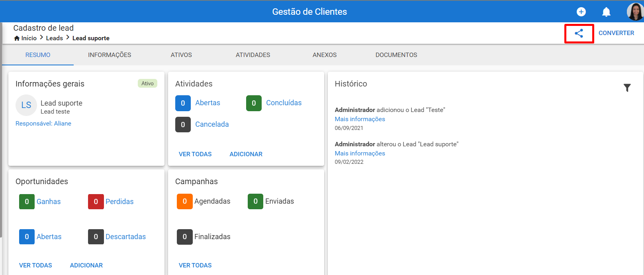Click the green Enviadas counter badge
The image size is (644, 275).
[255, 201]
